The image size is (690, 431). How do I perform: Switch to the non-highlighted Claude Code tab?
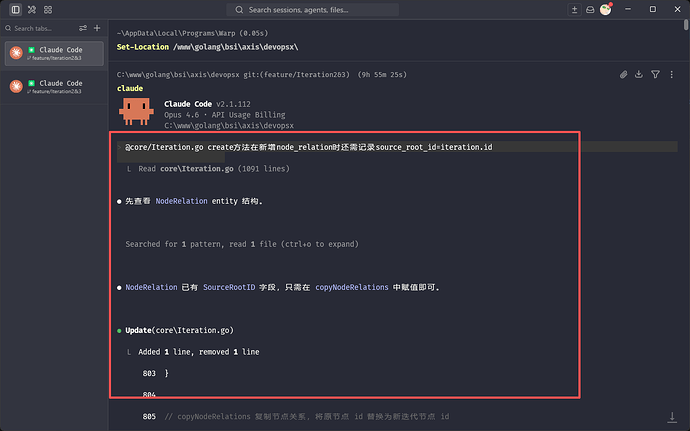(x=54, y=87)
